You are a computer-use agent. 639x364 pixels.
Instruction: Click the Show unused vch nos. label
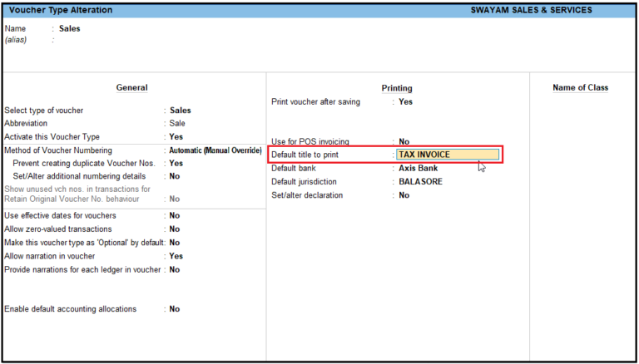tap(77, 189)
